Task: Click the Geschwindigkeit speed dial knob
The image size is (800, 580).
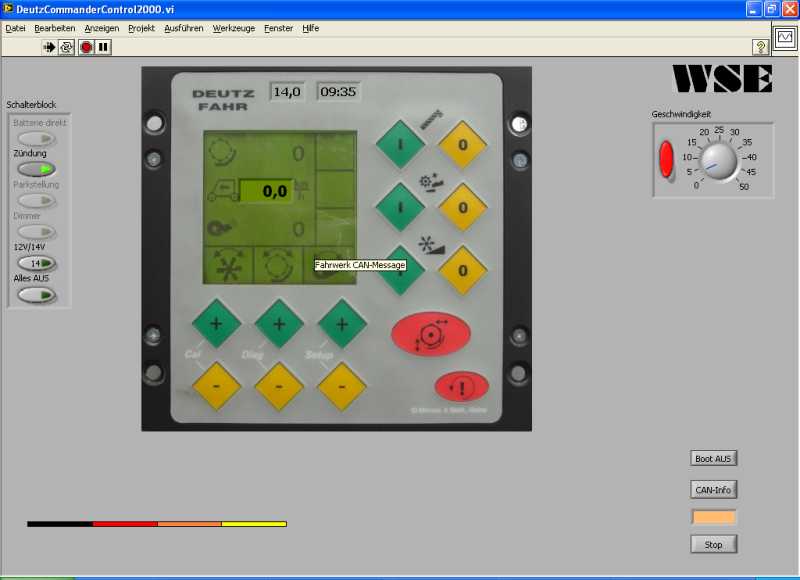Action: 719,161
